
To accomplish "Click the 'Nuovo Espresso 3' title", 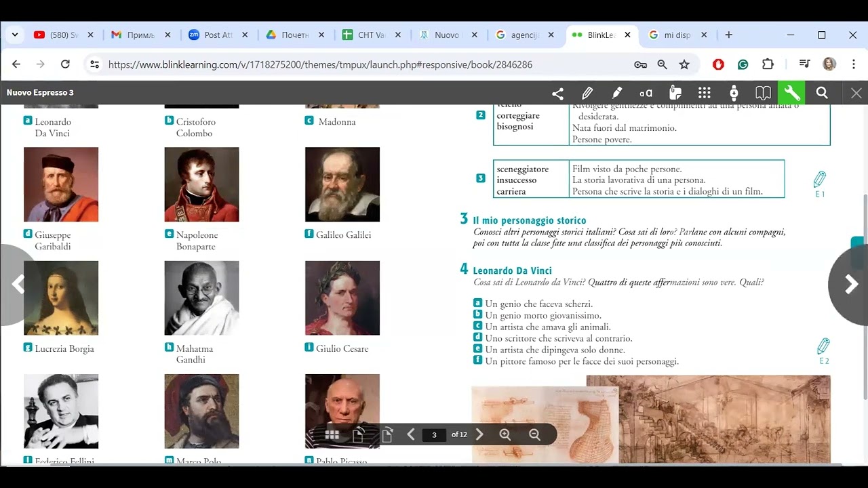I will click(x=40, y=93).
